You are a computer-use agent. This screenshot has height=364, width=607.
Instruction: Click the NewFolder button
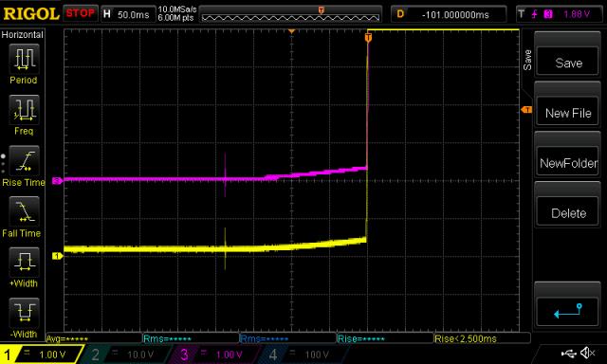tap(568, 162)
